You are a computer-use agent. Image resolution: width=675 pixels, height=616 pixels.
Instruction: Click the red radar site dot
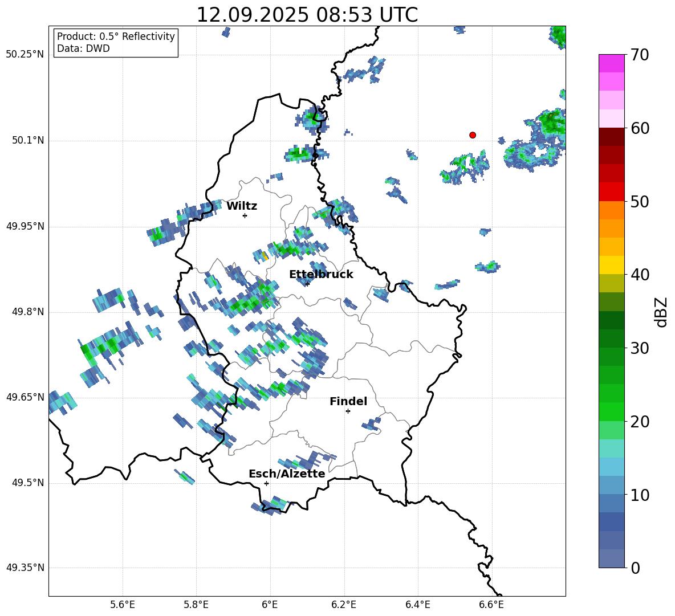[473, 135]
